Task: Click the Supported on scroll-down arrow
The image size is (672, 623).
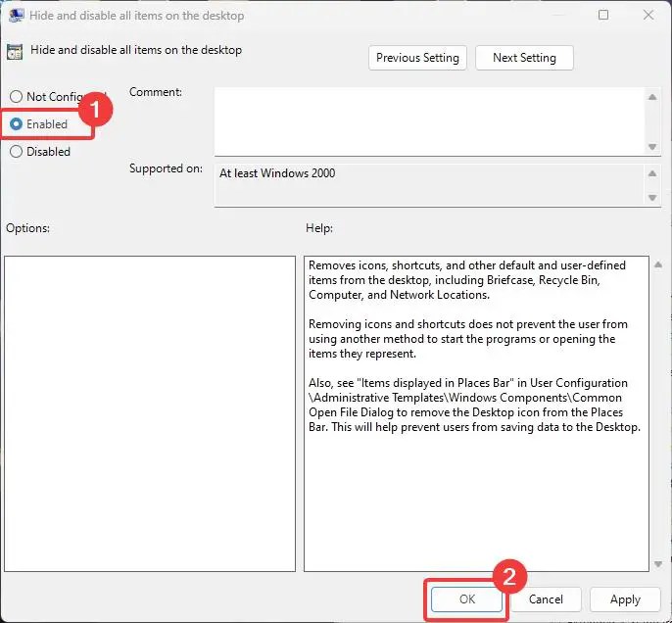Action: pyautogui.click(x=652, y=198)
